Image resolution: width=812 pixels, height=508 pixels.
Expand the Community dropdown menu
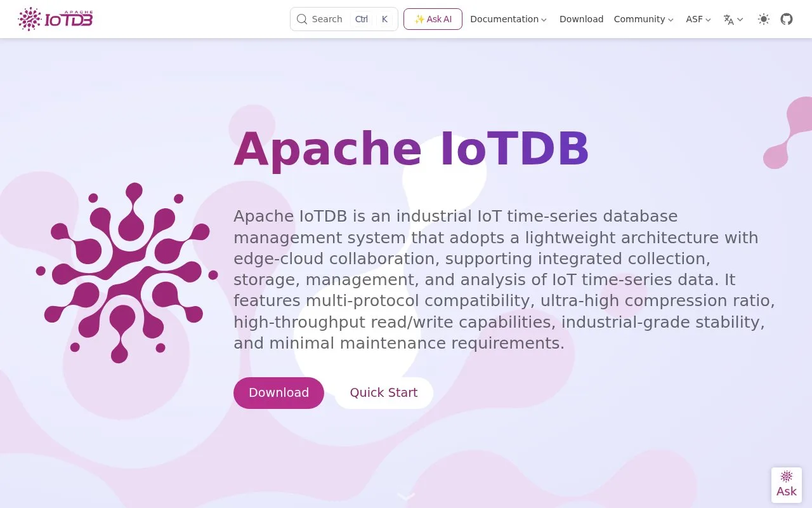[x=643, y=19]
